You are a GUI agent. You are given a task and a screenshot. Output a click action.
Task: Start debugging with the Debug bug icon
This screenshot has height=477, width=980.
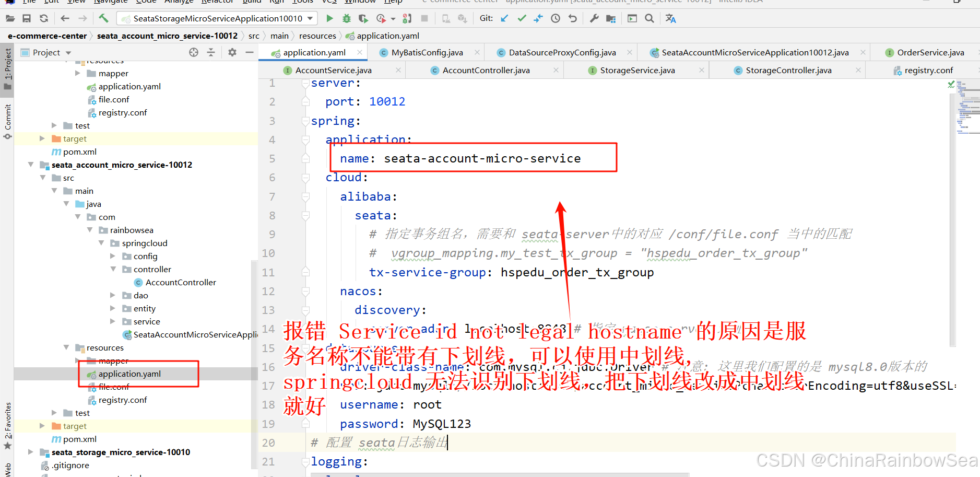(346, 18)
